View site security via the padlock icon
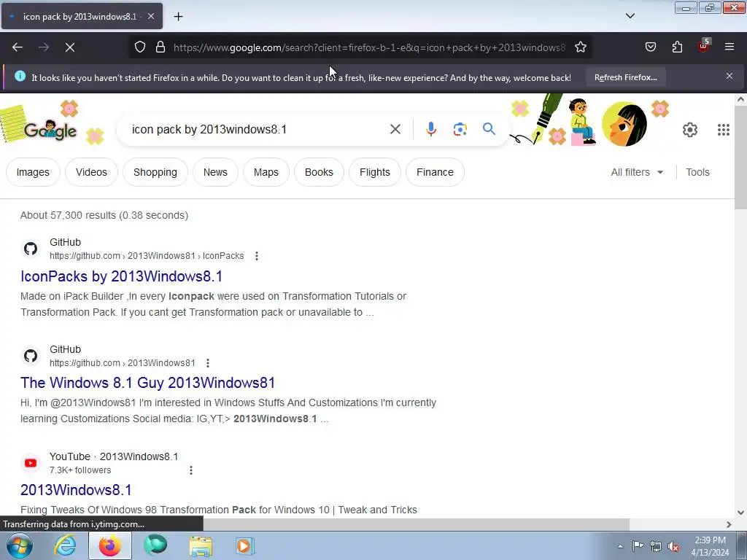 [x=160, y=47]
